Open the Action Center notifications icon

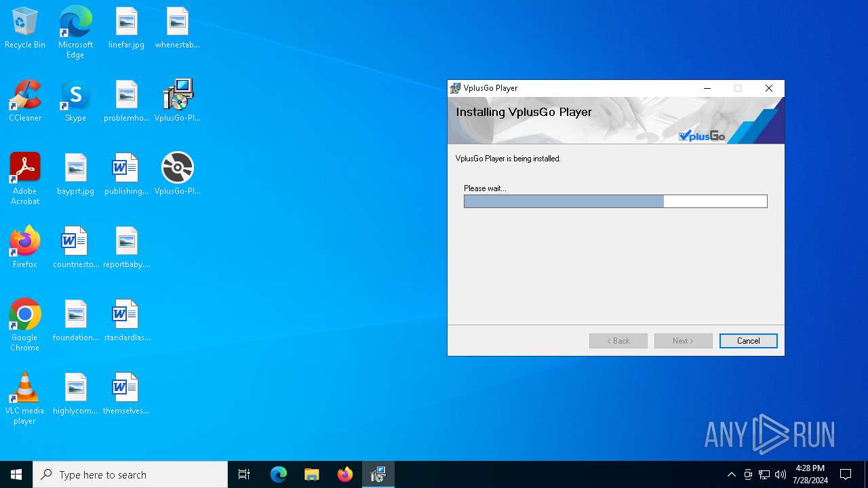(846, 474)
